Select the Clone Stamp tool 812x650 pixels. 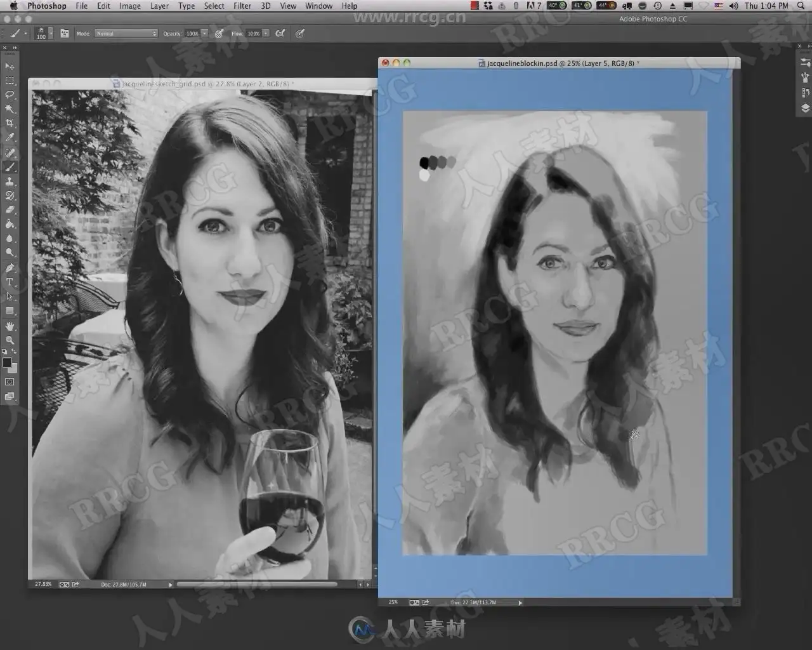click(x=10, y=182)
